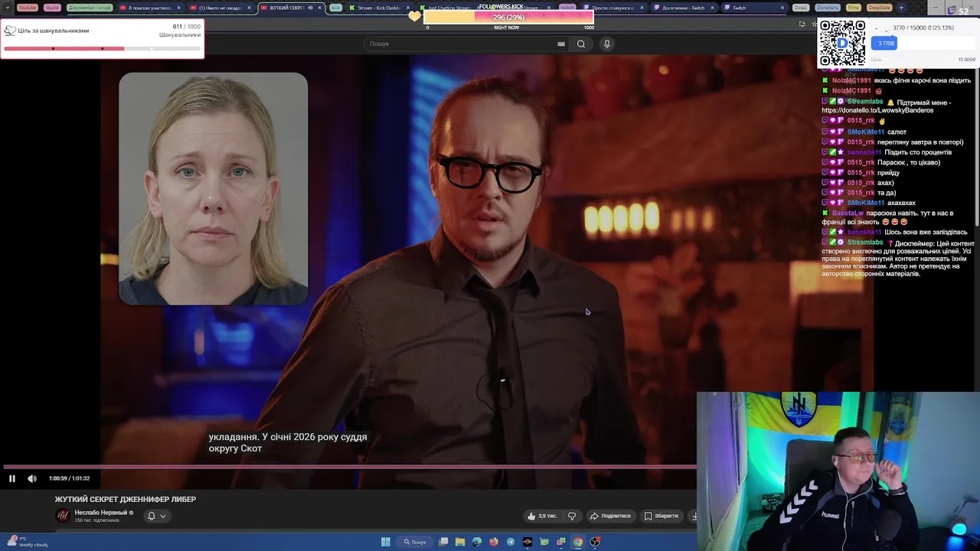Screen dimensions: 980x551
Task: Open the tab search chevron at top-left
Action: click(7, 8)
